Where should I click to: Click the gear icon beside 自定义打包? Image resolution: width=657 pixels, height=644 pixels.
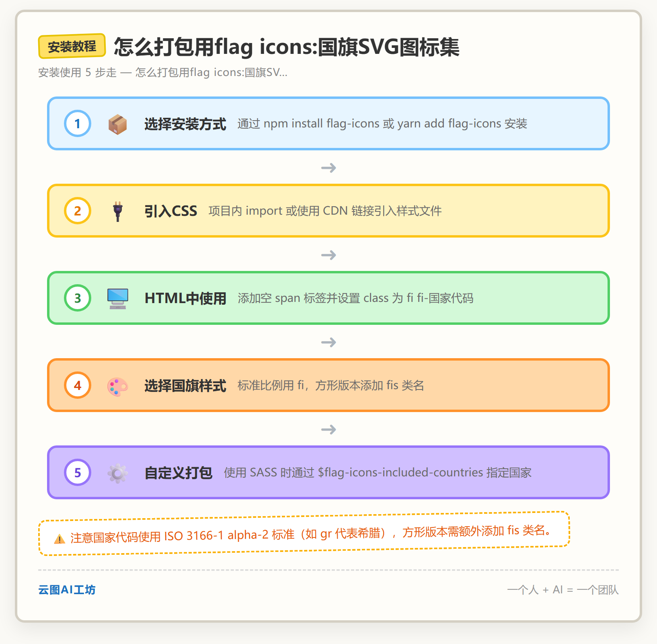117,473
